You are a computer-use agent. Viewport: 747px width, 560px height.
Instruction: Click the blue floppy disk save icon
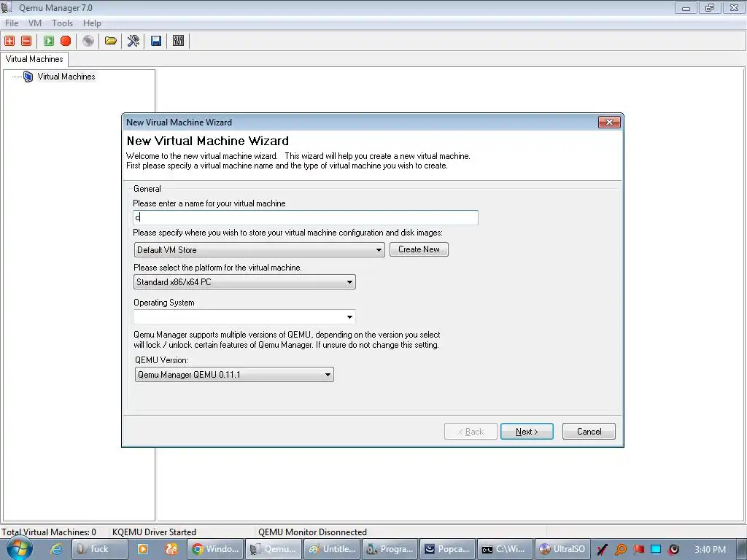click(x=156, y=41)
